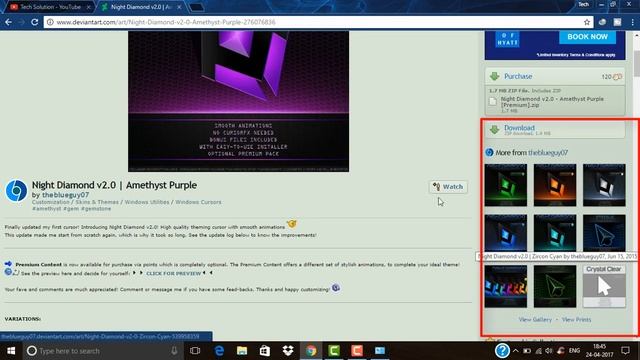Click the second toolbar extension icon
The width and height of the screenshot is (640, 360).
click(617, 22)
